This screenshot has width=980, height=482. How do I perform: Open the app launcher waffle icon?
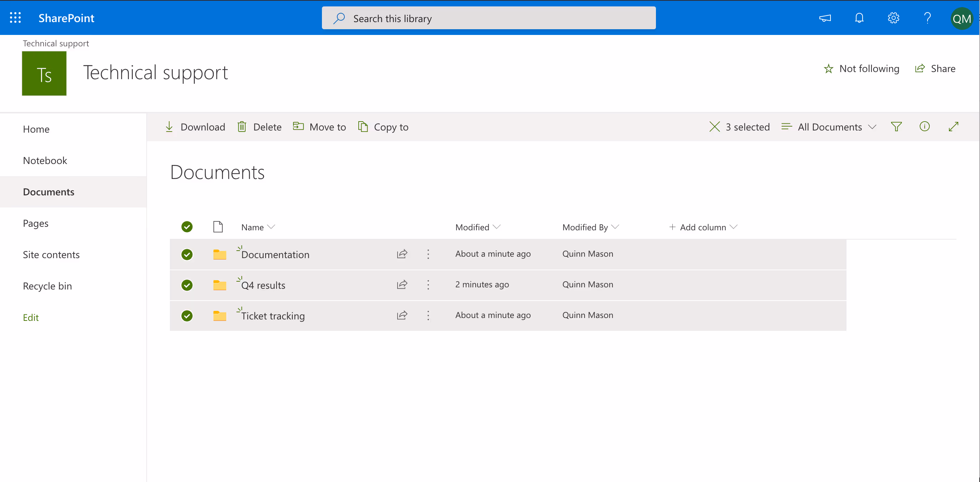pyautogui.click(x=15, y=18)
